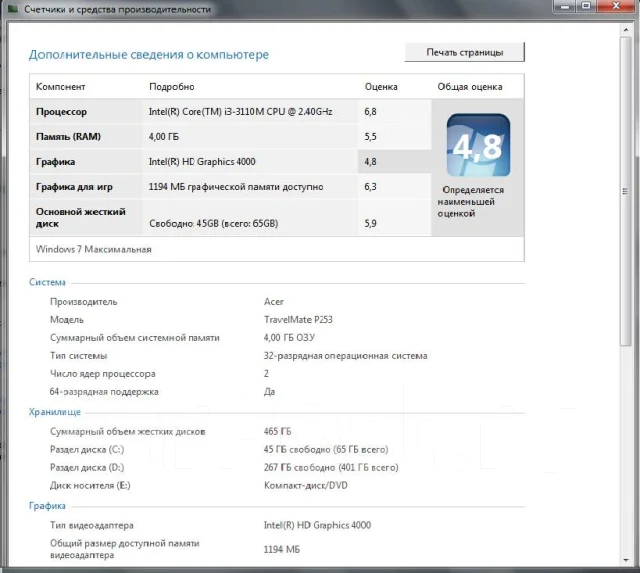Click the scrollbar down arrow
Viewport: 640px width, 573px height.
pyautogui.click(x=626, y=560)
